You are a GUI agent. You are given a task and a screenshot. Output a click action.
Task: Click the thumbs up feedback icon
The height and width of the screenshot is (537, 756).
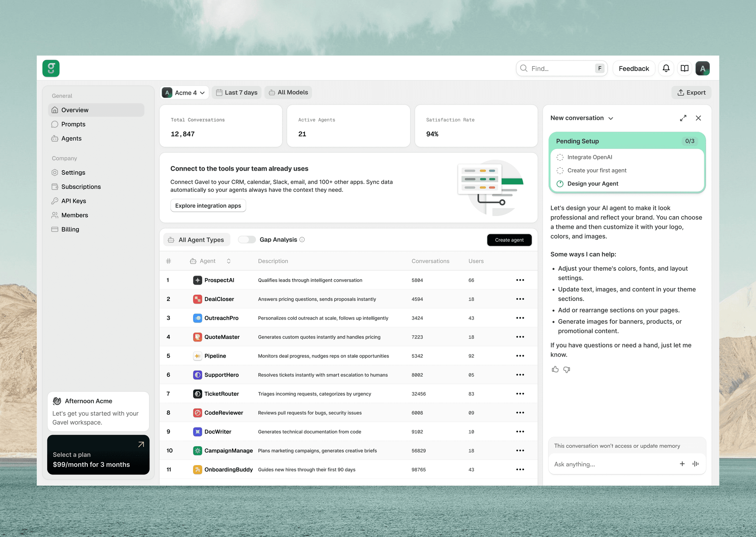555,369
